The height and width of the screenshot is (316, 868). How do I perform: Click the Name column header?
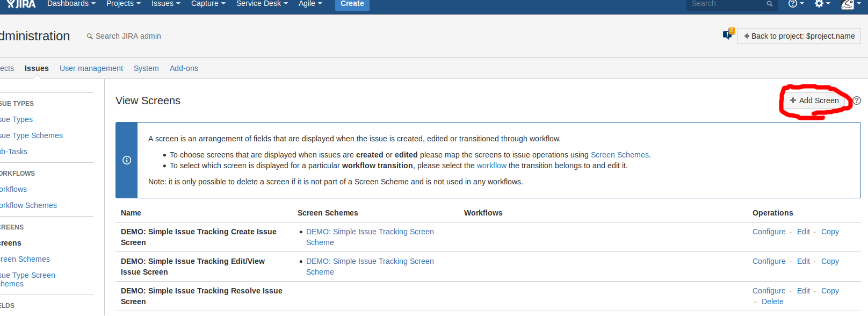131,213
